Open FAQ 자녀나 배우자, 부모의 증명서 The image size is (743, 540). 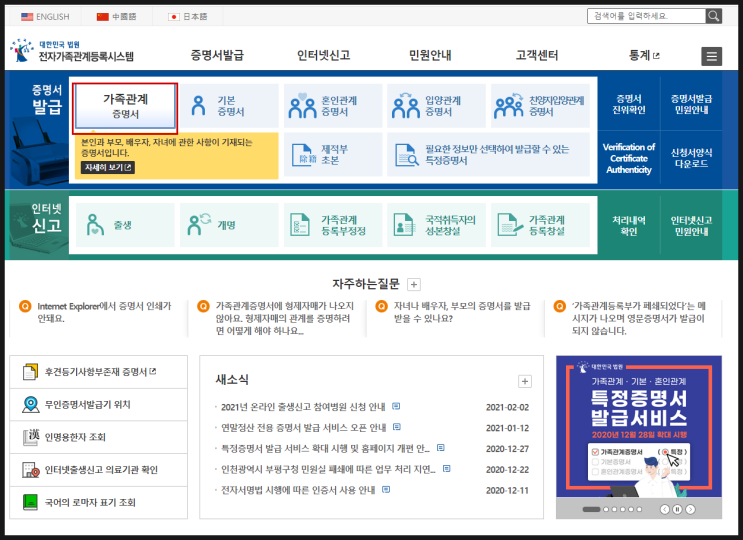(462, 312)
